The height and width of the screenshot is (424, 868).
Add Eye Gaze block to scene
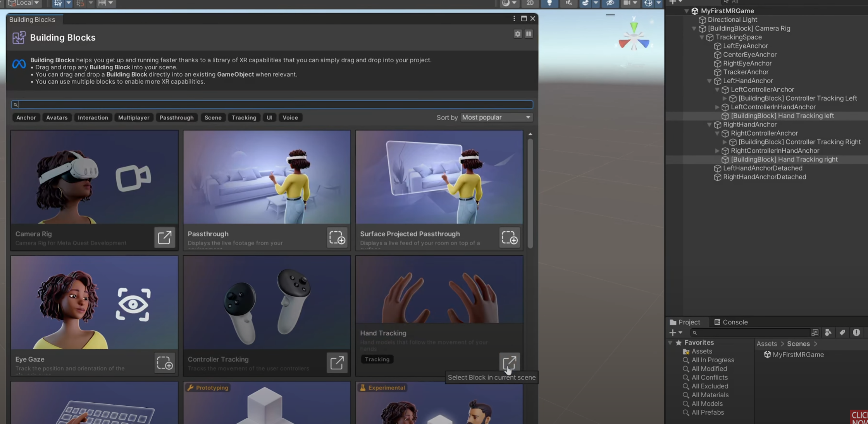pos(164,363)
